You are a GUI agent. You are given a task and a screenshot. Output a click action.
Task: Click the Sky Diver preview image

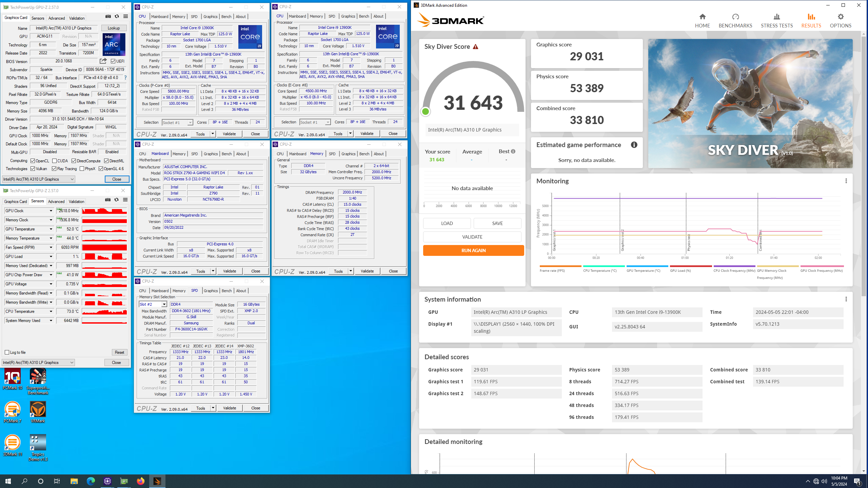750,103
